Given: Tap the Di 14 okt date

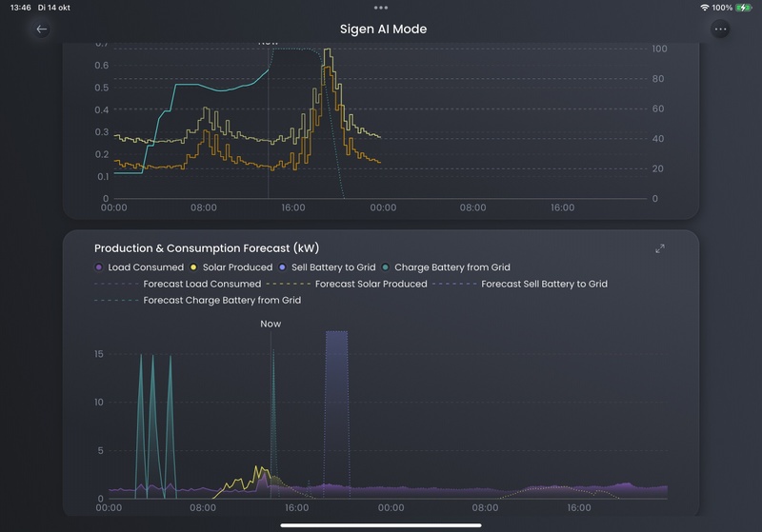Looking at the screenshot, I should click(54, 8).
